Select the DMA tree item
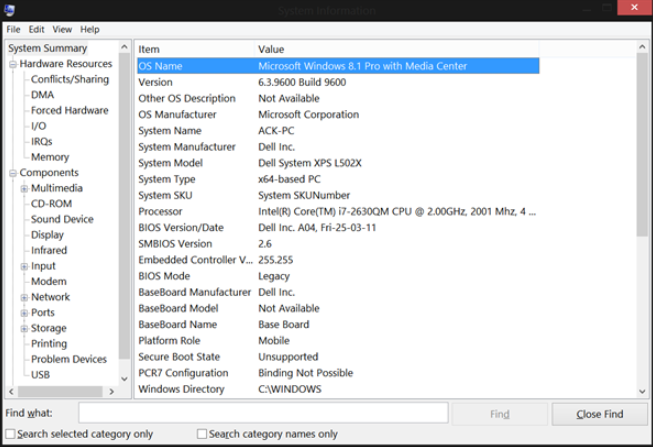The height and width of the screenshot is (447, 653). point(42,95)
